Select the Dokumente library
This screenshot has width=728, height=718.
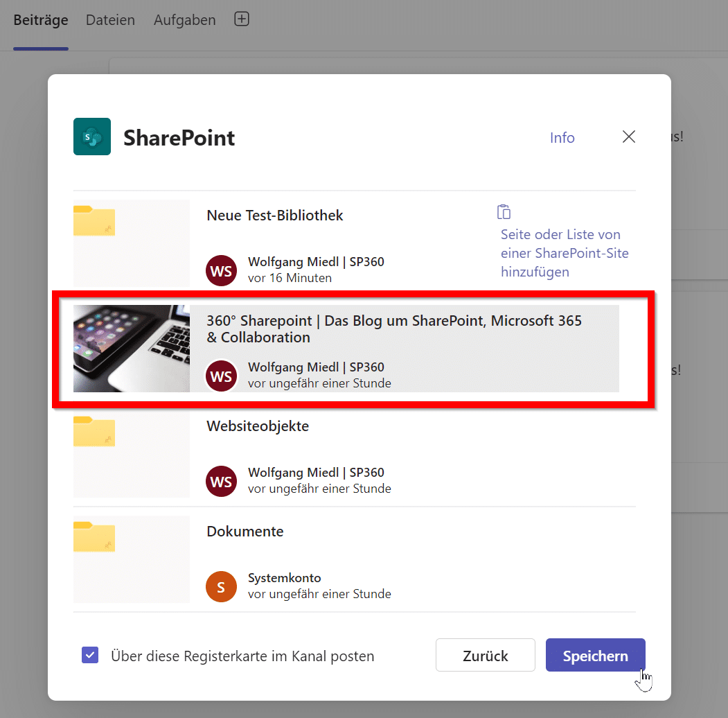pyautogui.click(x=245, y=532)
